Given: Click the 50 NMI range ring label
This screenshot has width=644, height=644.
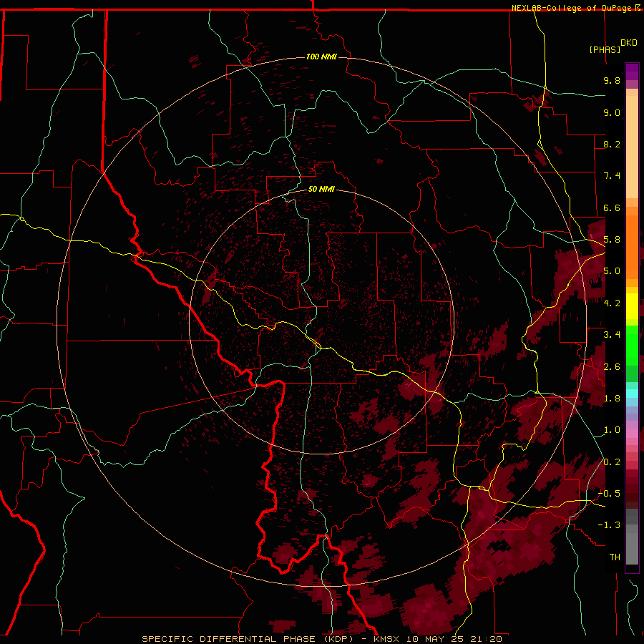Looking at the screenshot, I should (x=321, y=190).
